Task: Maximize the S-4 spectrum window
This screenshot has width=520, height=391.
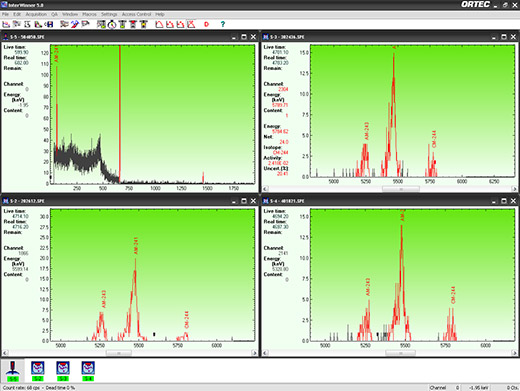Action: click(504, 201)
